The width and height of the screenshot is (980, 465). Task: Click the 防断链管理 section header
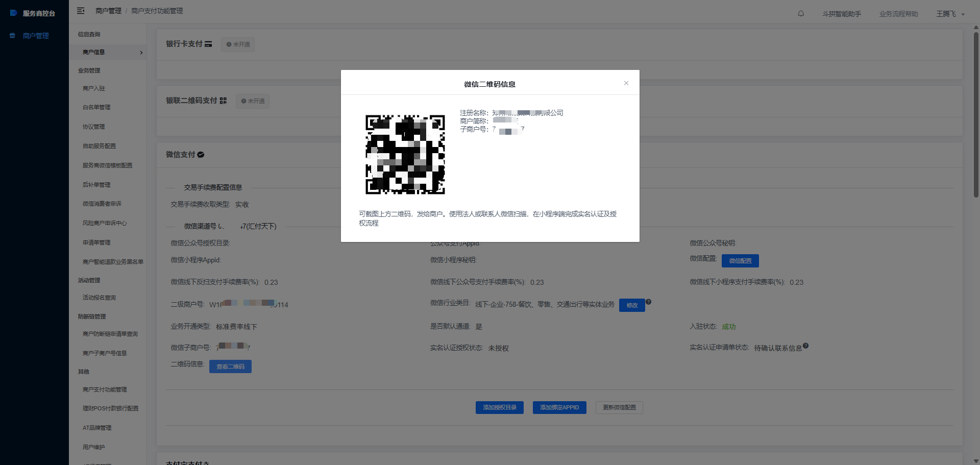[x=92, y=316]
